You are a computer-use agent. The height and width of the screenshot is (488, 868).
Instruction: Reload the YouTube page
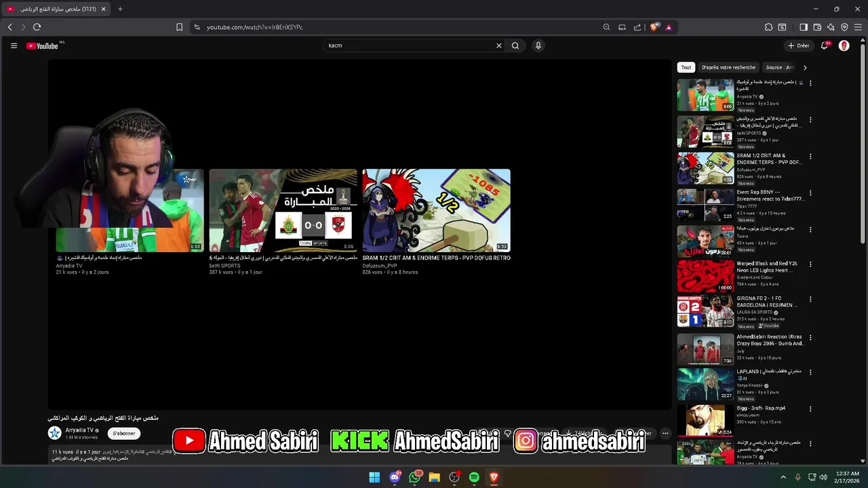37,27
